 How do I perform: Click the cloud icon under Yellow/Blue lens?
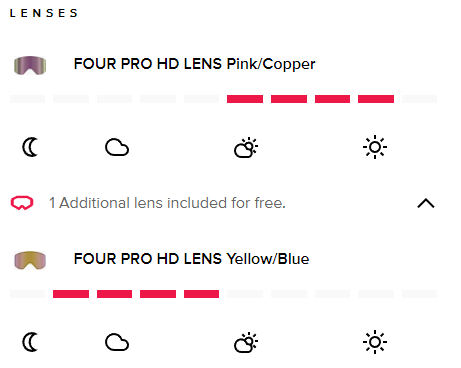[x=117, y=342]
